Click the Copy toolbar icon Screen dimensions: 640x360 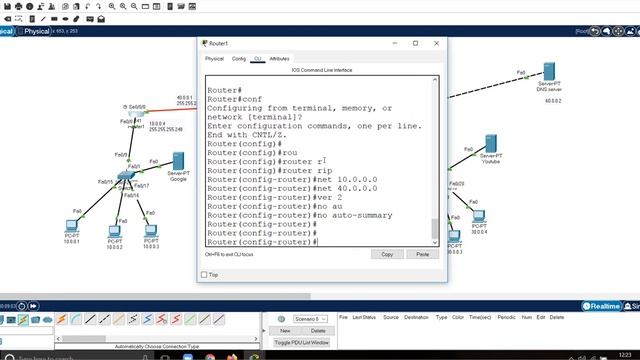[65, 7]
